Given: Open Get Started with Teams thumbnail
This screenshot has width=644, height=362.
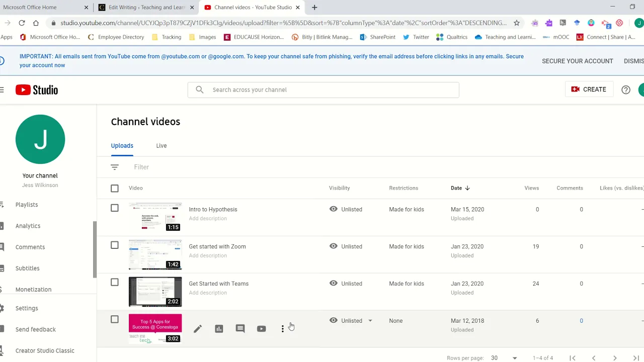Looking at the screenshot, I should tap(155, 292).
